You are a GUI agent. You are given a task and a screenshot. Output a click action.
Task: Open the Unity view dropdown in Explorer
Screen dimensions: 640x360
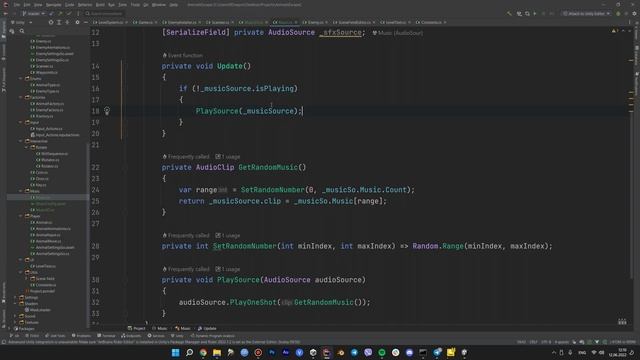click(20, 22)
